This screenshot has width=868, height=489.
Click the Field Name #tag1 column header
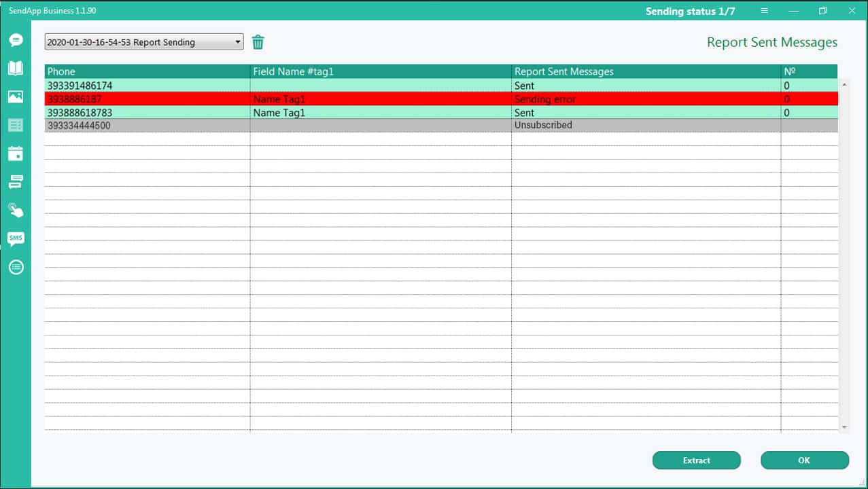tap(380, 71)
